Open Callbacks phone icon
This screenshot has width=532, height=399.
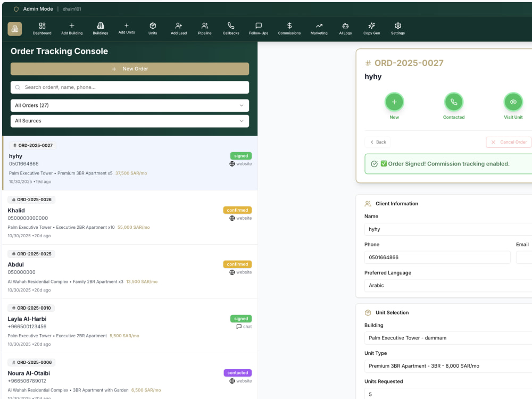point(231,26)
